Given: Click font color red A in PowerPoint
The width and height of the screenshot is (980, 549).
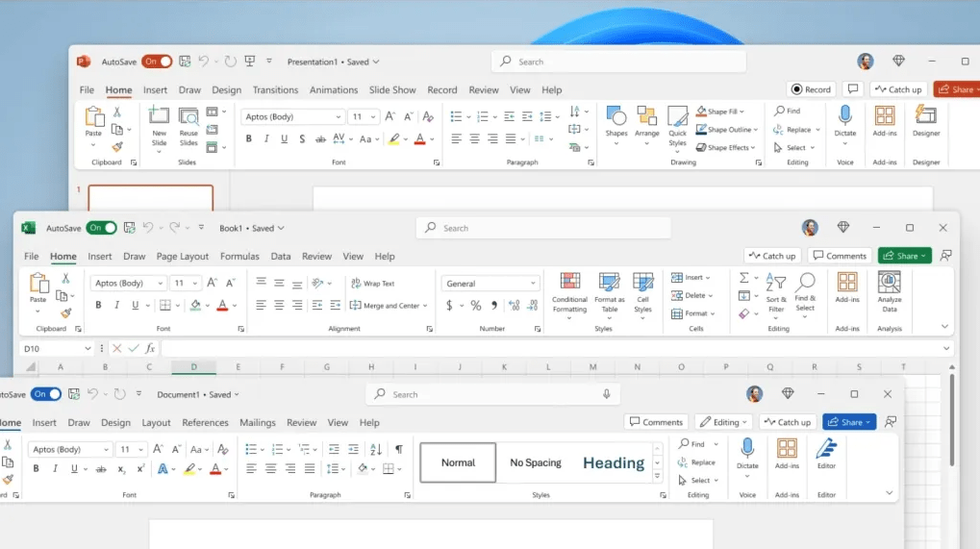Looking at the screenshot, I should pyautogui.click(x=420, y=138).
